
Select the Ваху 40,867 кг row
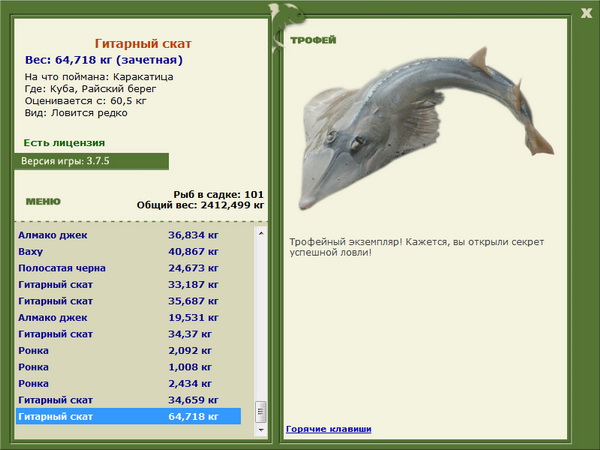tap(129, 251)
